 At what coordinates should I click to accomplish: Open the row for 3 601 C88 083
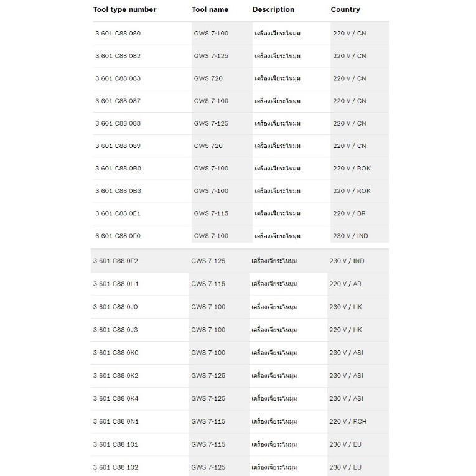pos(240,78)
